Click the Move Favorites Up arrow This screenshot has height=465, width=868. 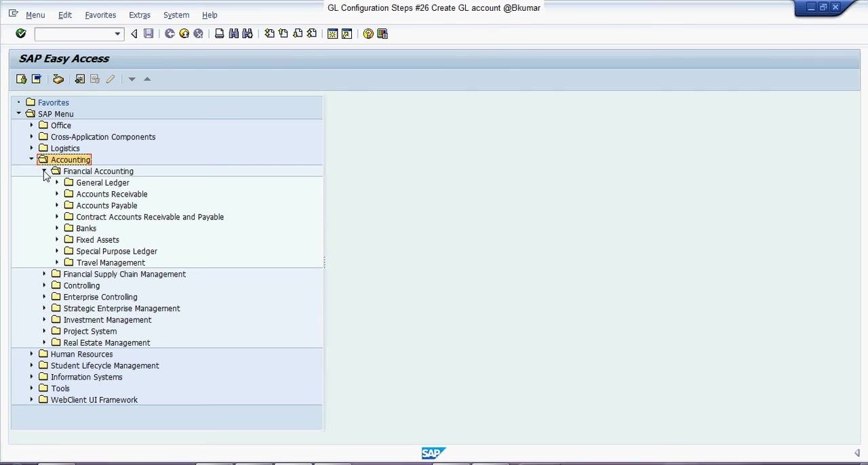point(147,79)
